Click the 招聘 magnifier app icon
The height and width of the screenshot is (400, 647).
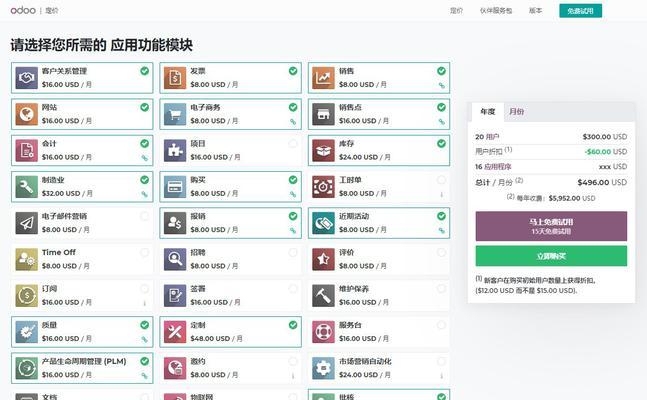click(175, 259)
